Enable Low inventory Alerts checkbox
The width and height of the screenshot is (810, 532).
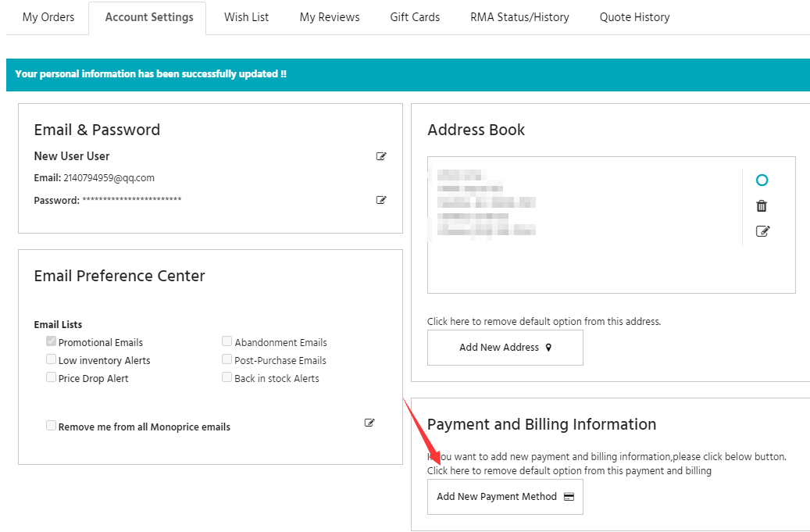tap(52, 359)
